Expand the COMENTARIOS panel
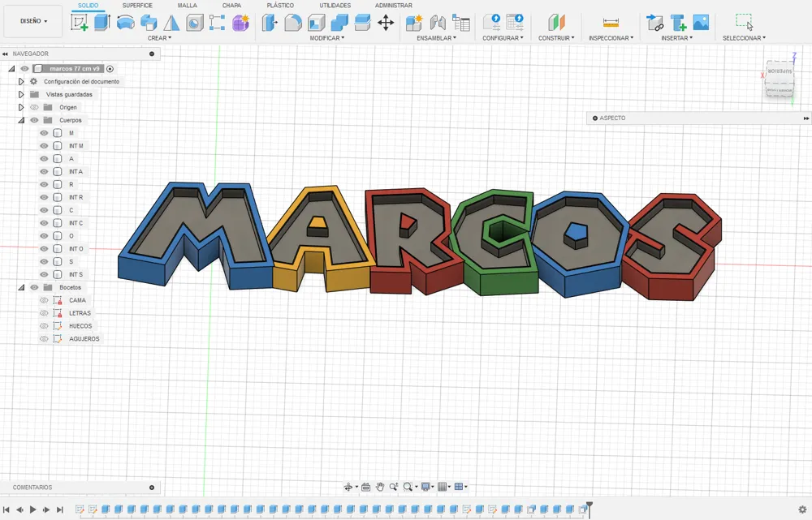 point(152,488)
